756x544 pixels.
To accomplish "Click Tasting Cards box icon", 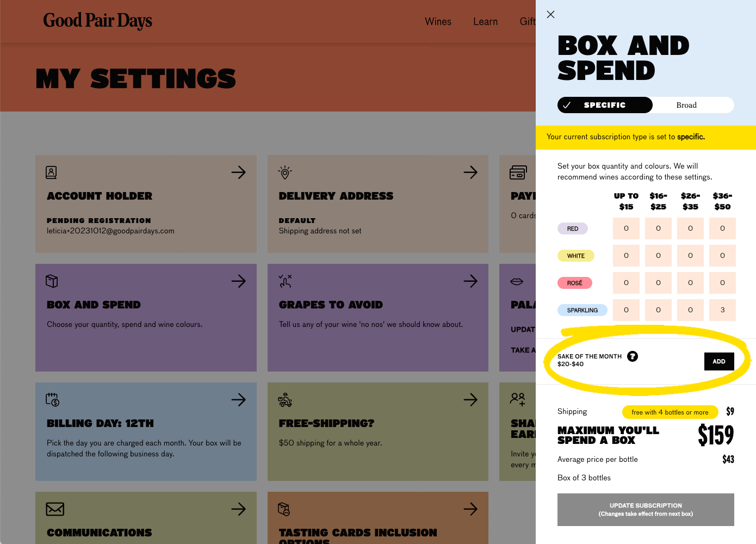I will coord(284,509).
